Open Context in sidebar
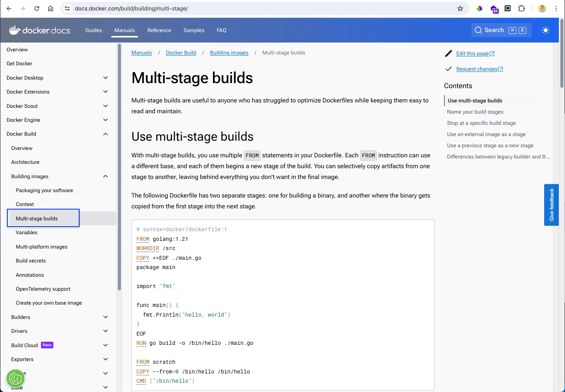 click(25, 204)
